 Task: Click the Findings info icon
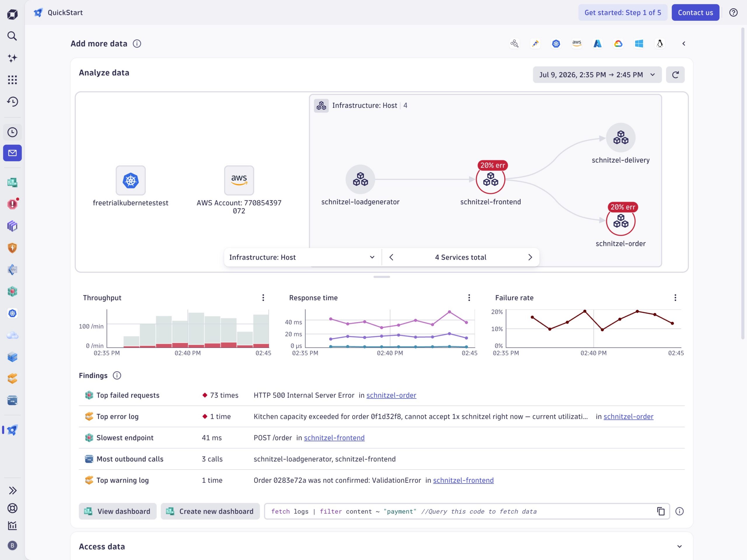[117, 375]
